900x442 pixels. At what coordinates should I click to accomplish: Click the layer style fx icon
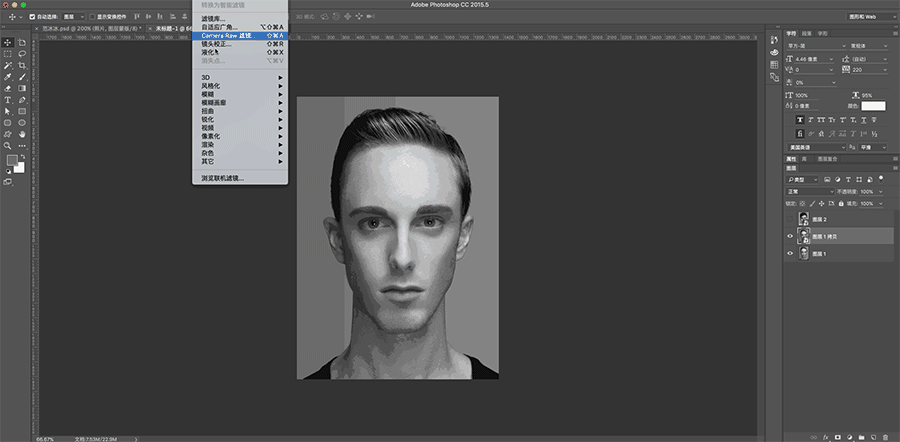[826, 437]
